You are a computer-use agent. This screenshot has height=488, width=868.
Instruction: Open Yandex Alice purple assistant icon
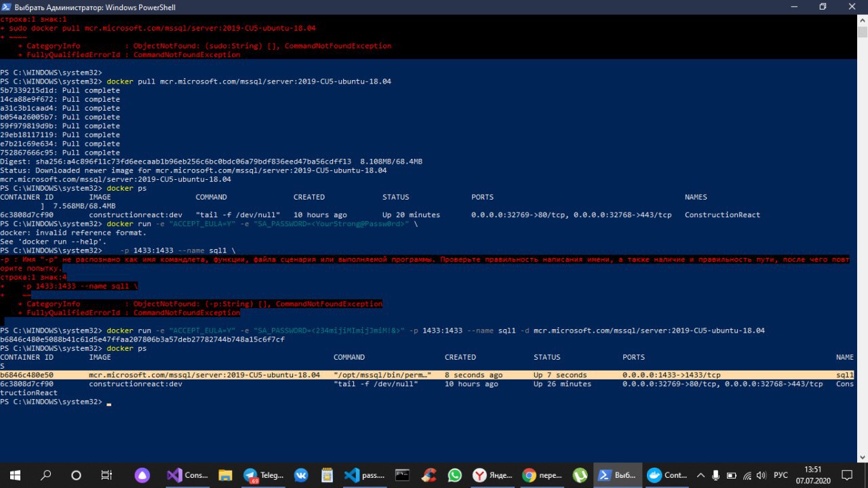(x=142, y=475)
